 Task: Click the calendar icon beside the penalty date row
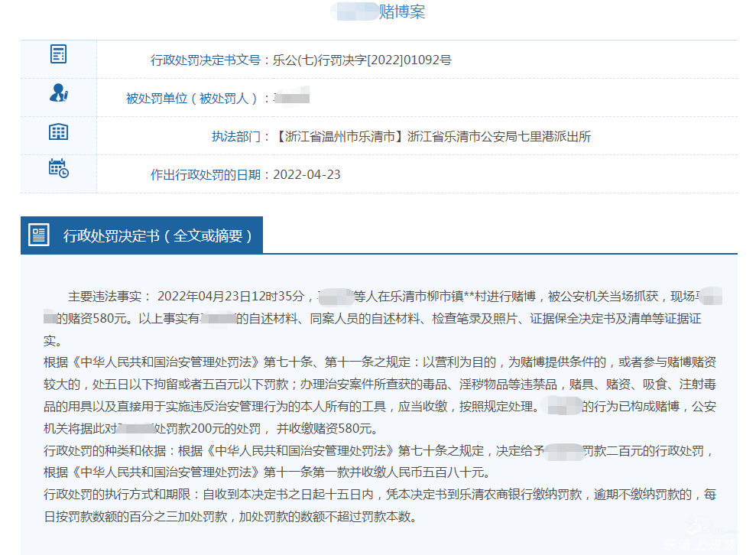pos(58,169)
